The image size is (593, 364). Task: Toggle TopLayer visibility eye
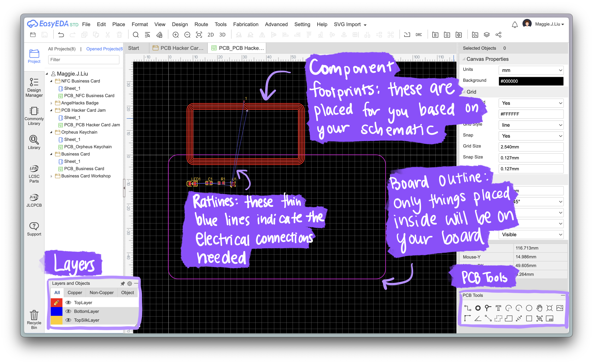(x=68, y=302)
